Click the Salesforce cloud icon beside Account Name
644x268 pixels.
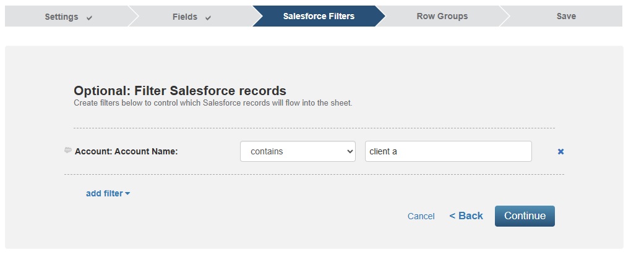coord(68,151)
